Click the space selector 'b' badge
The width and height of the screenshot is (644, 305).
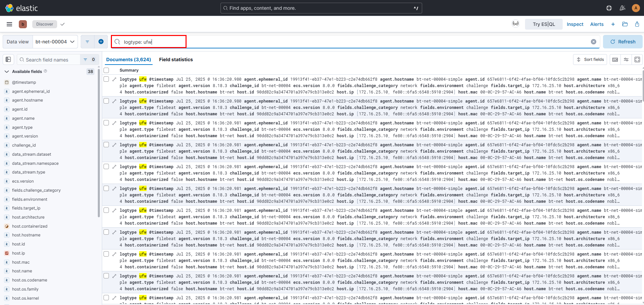(23, 24)
